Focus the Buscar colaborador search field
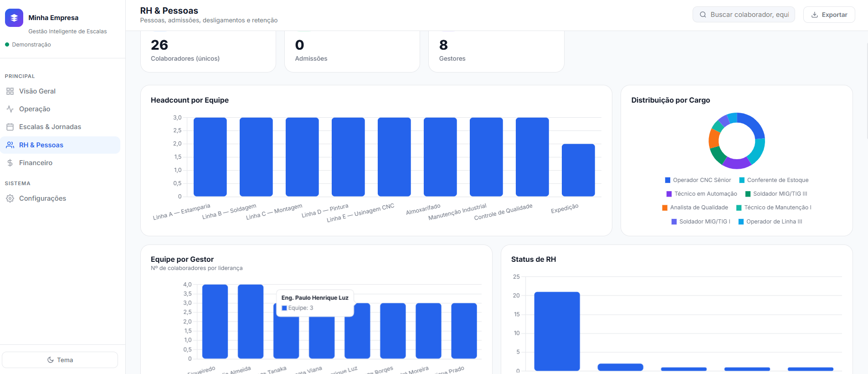This screenshot has height=374, width=868. pyautogui.click(x=744, y=15)
